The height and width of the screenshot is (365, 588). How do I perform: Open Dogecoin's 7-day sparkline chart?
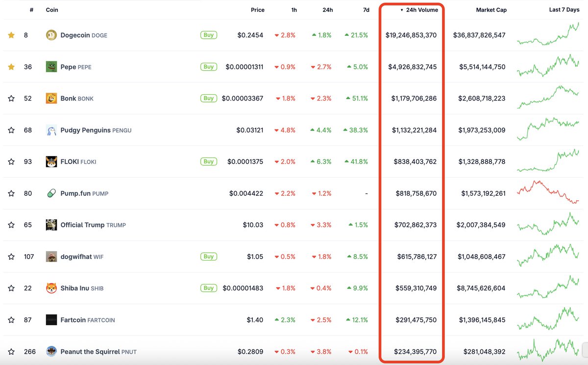pos(548,34)
